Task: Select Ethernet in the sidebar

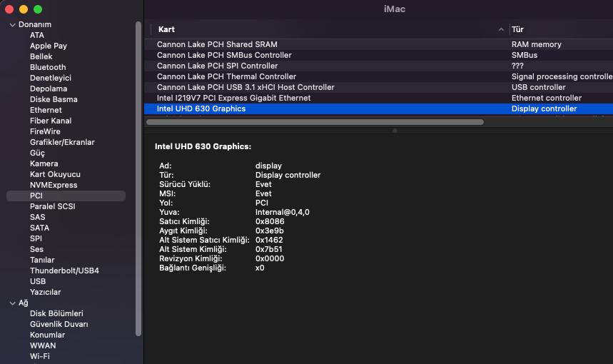Action: pyautogui.click(x=46, y=110)
